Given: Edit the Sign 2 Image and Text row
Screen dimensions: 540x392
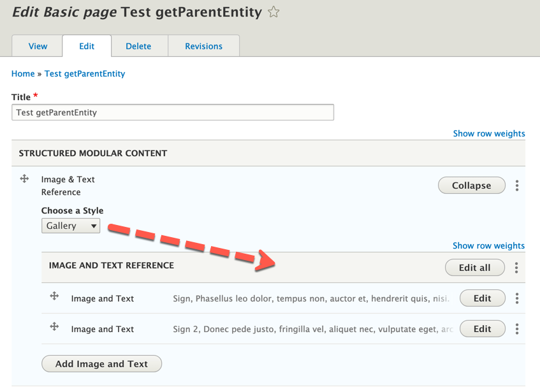Looking at the screenshot, I should [482, 329].
